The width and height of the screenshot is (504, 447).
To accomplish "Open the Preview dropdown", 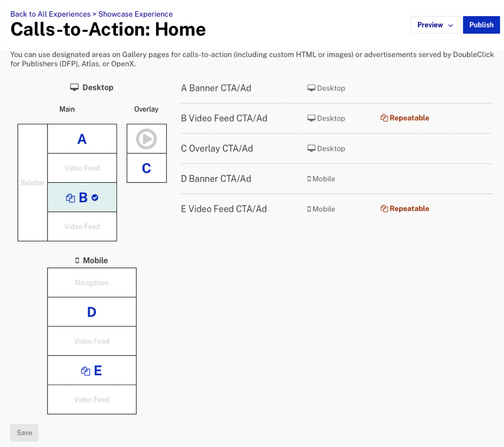I will tap(435, 25).
